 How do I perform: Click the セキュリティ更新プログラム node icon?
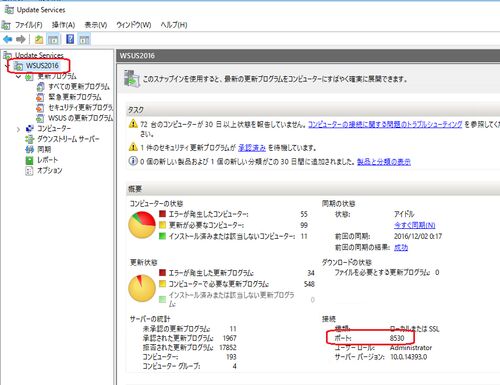[x=40, y=107]
